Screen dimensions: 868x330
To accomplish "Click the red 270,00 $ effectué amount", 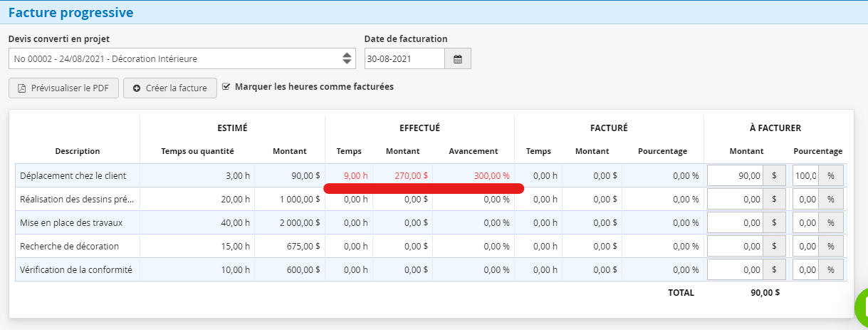I will pyautogui.click(x=411, y=175).
